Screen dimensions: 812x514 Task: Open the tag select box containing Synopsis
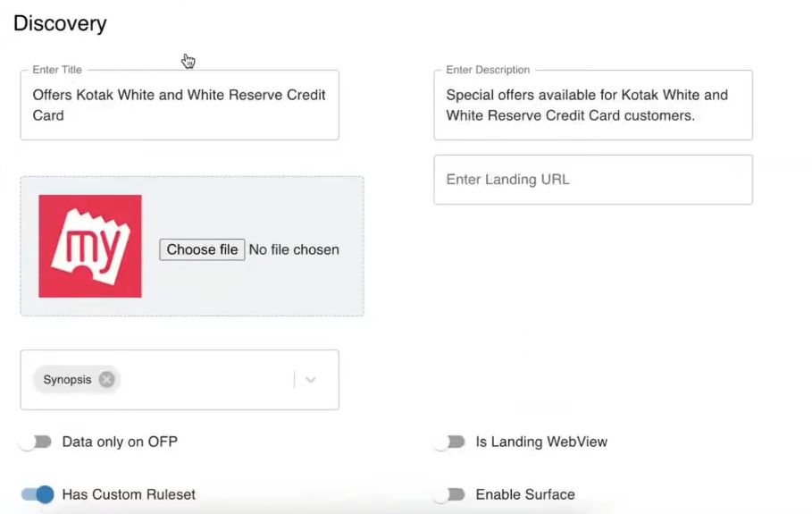[x=205, y=380]
